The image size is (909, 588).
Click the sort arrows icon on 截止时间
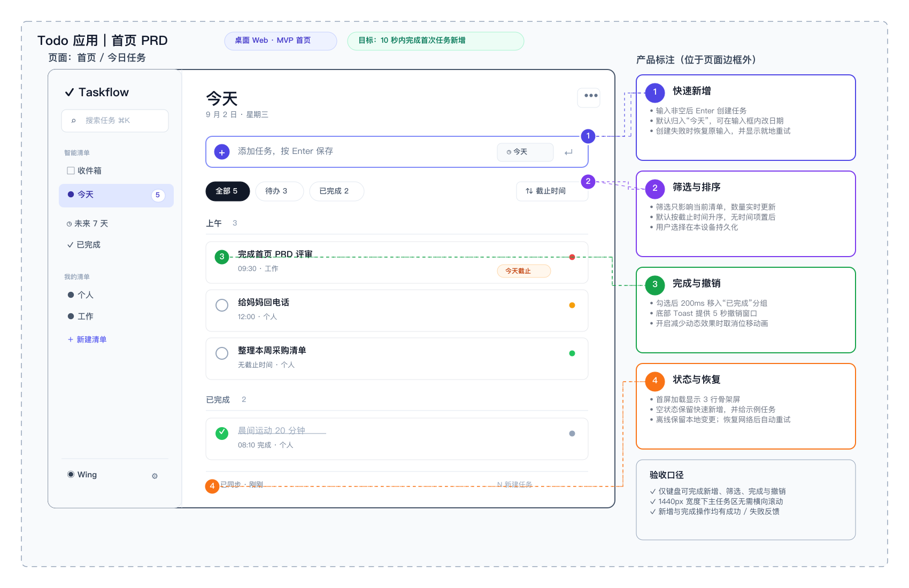tap(529, 191)
